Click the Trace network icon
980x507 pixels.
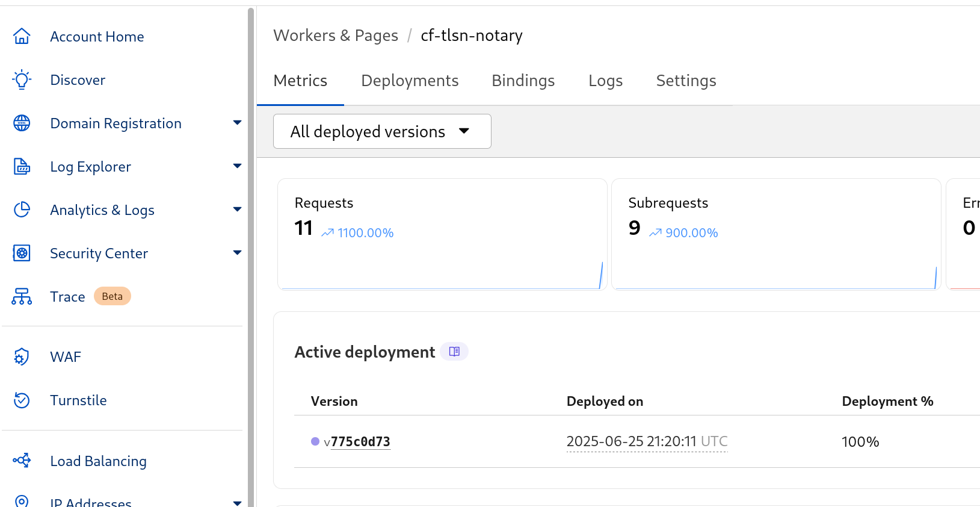coord(22,296)
